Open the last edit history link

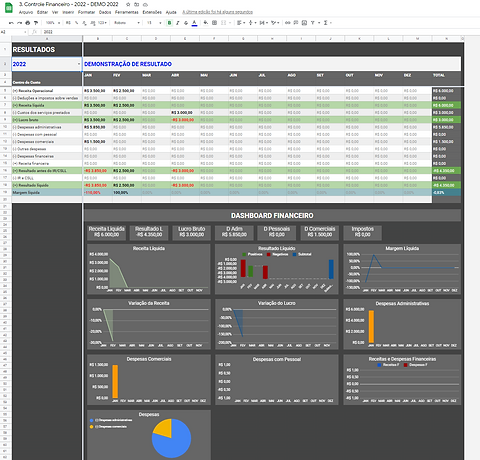coord(217,12)
